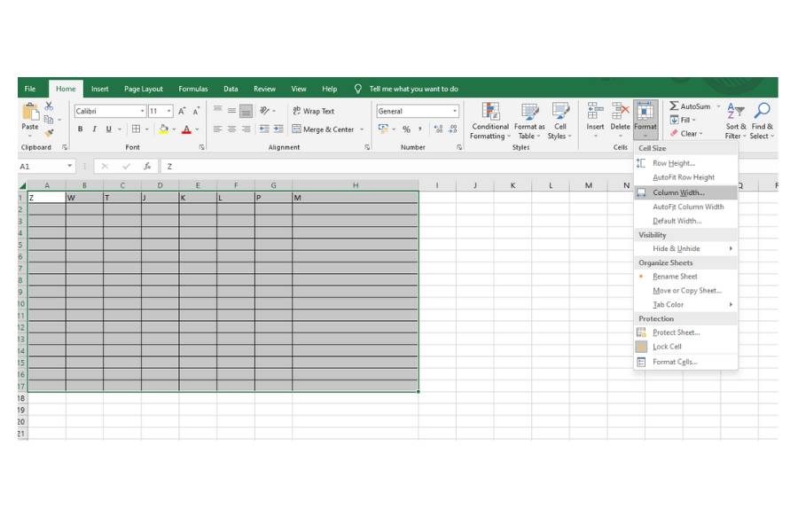Viewport: 798px width, 532px height.
Task: Align text right
Action: 246,129
